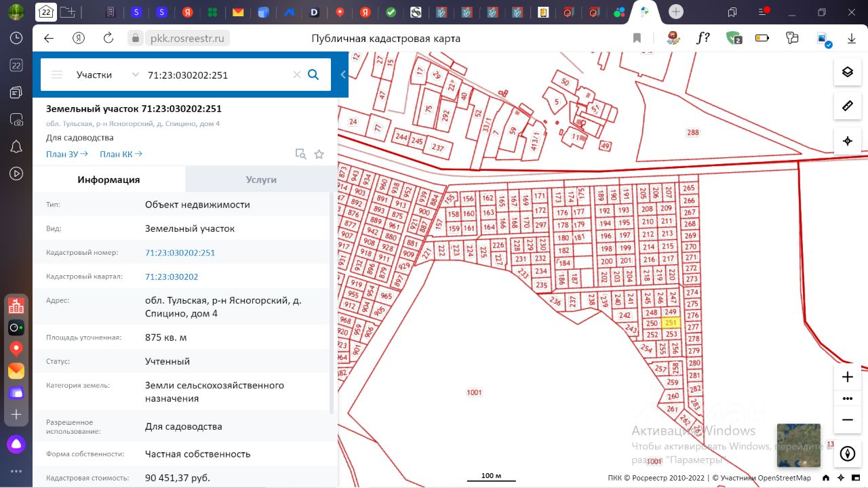Click the cadastral number search field

[x=218, y=75]
